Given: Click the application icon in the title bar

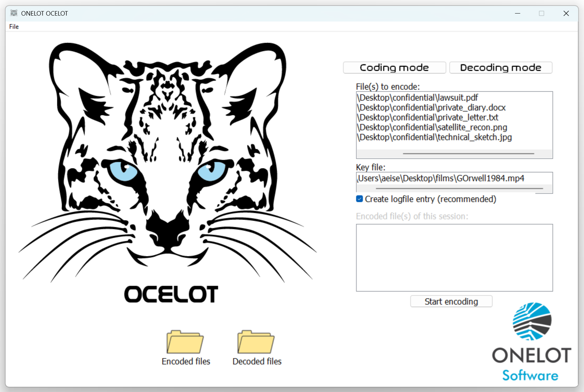Looking at the screenshot, I should coord(14,13).
